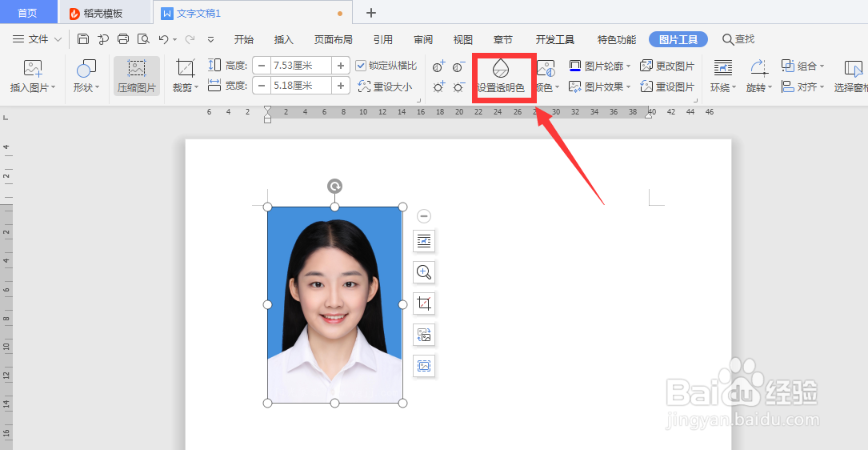Open the File (文件) menu arrow

(58, 39)
